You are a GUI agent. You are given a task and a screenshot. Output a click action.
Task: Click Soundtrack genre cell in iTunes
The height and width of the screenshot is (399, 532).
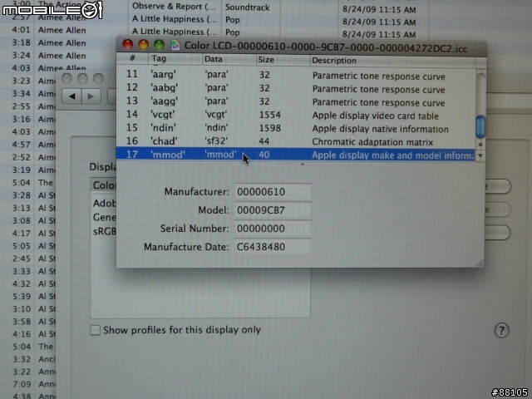[248, 7]
